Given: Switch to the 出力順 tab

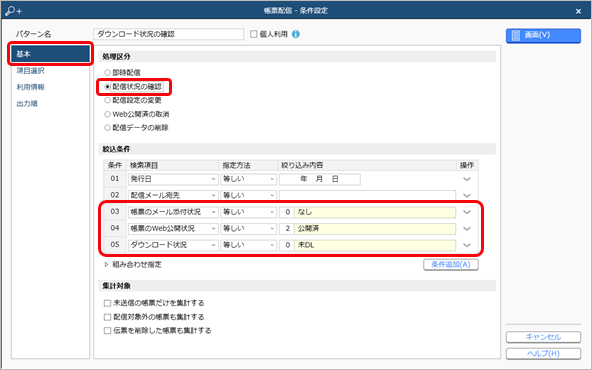Looking at the screenshot, I should click(x=27, y=104).
